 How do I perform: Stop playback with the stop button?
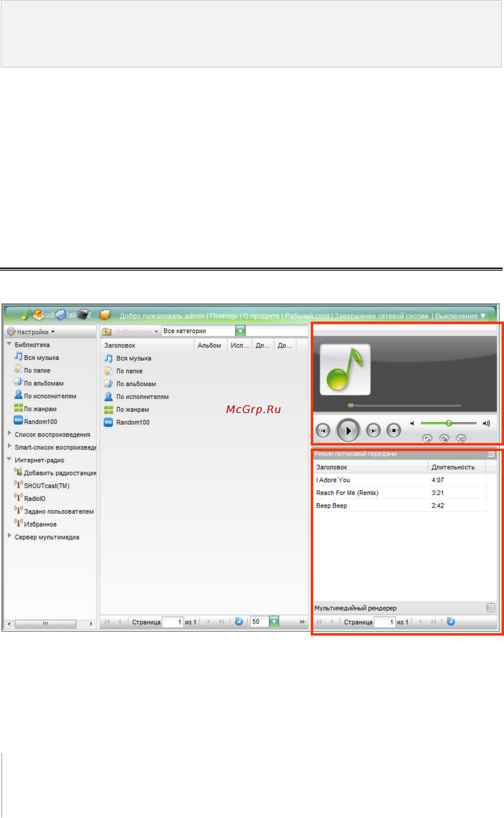394,430
